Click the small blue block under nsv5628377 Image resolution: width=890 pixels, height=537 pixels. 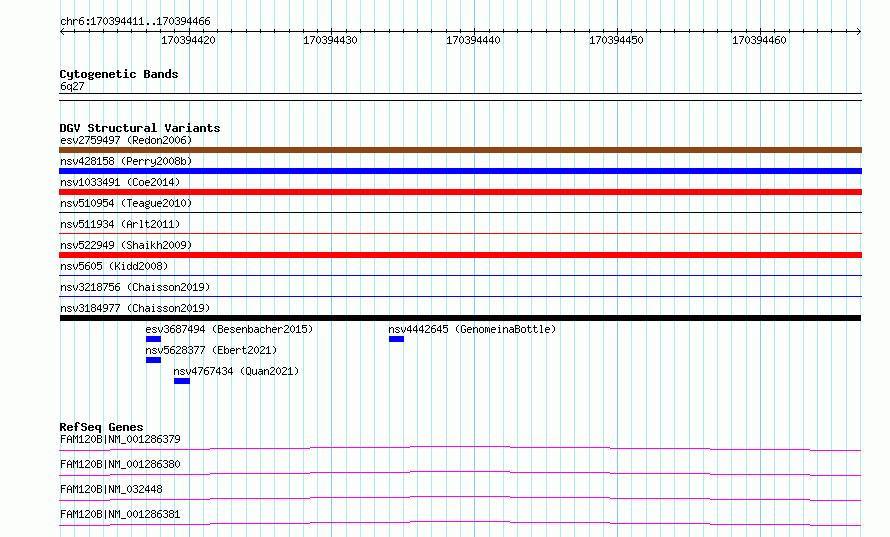pos(153,360)
